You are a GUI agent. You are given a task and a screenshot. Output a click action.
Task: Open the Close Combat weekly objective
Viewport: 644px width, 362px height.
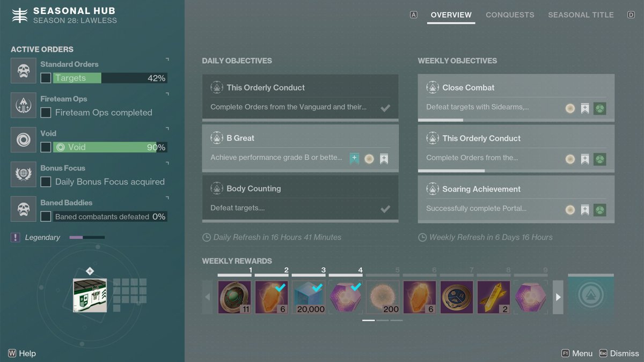tap(516, 98)
